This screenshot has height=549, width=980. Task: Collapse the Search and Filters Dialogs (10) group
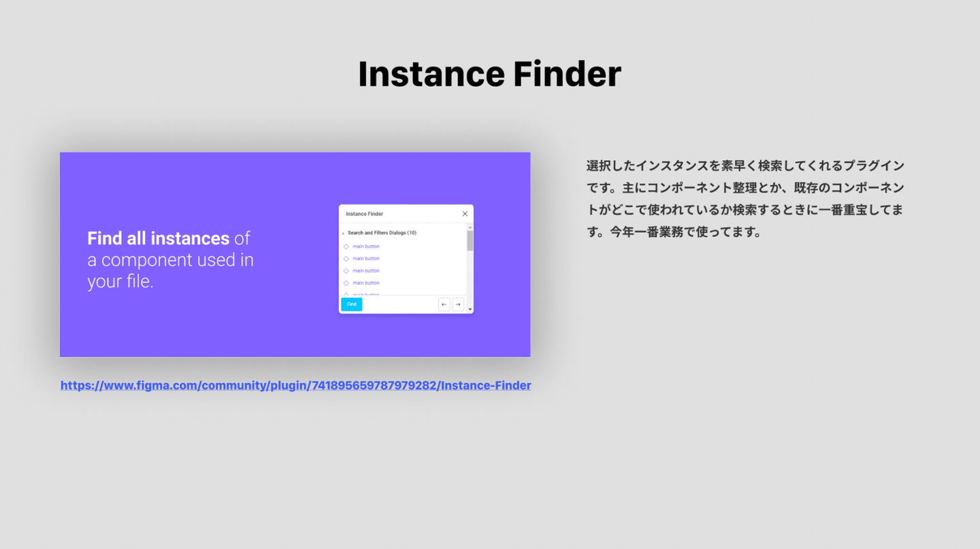pos(343,234)
